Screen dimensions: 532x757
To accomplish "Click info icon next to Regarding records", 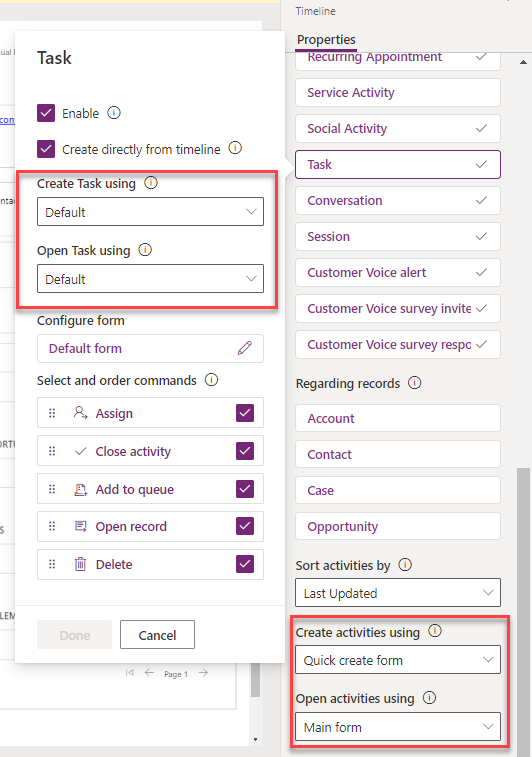I will (415, 383).
